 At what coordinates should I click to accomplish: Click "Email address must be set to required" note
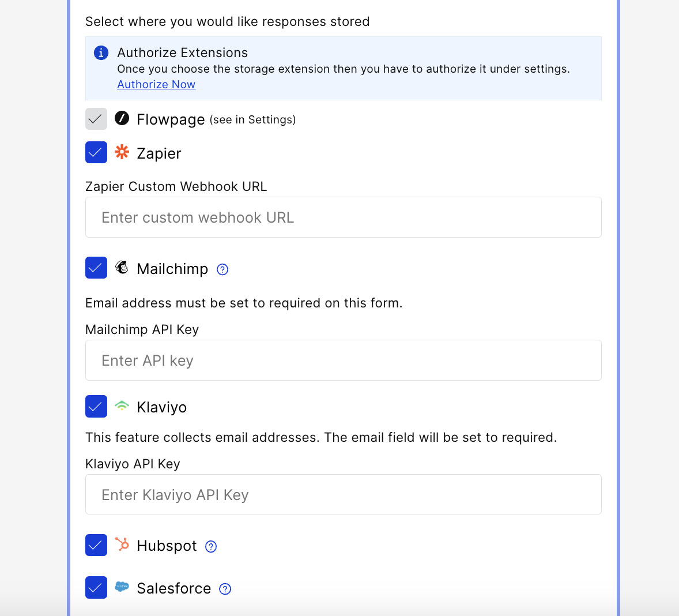(x=244, y=303)
